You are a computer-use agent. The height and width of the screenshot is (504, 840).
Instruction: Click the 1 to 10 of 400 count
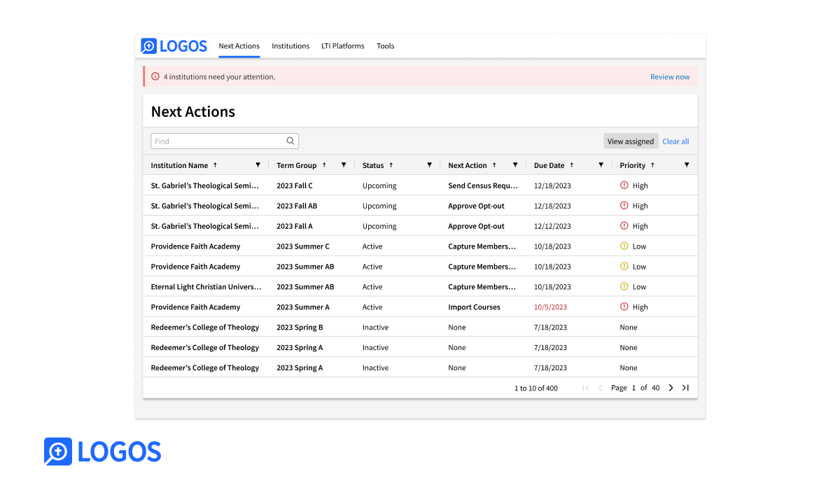coord(536,388)
